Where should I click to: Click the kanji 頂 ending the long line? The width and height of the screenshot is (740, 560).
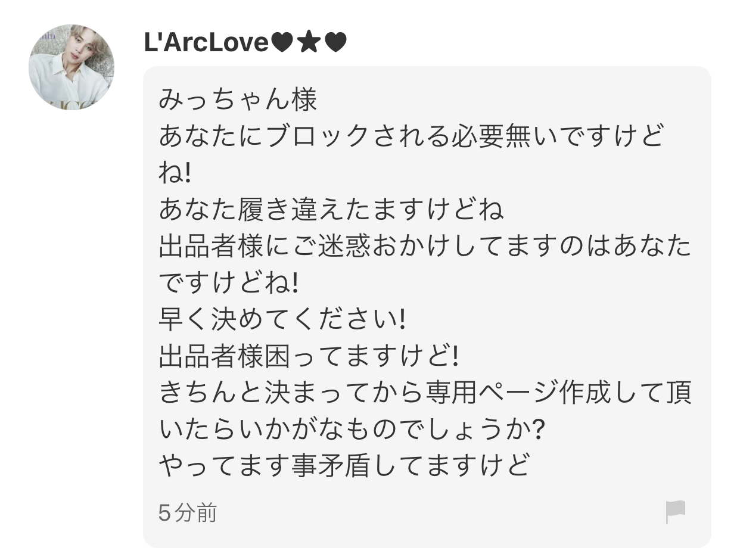(x=679, y=394)
